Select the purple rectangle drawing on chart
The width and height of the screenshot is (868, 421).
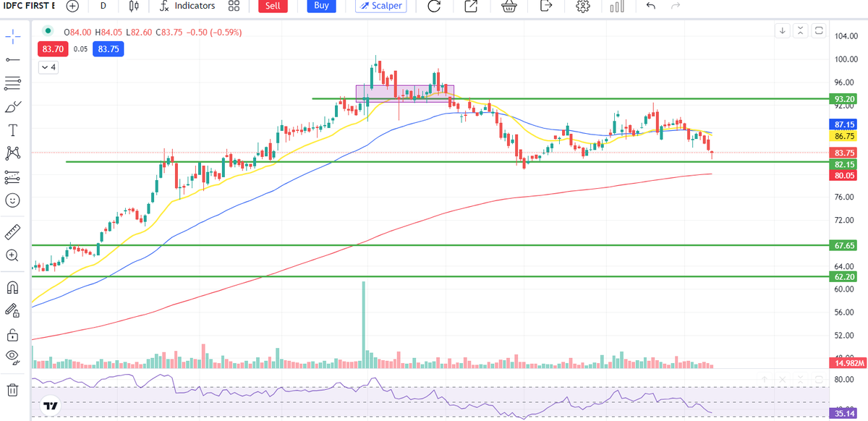405,93
